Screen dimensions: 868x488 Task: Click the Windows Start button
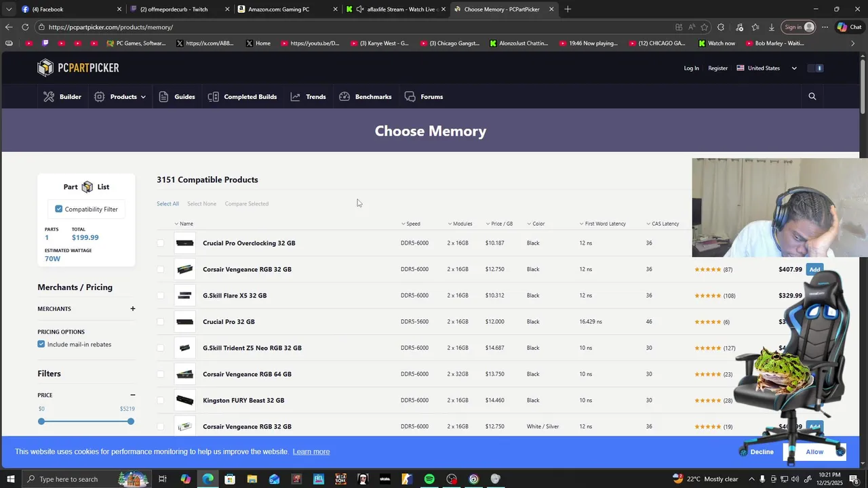tap(10, 479)
